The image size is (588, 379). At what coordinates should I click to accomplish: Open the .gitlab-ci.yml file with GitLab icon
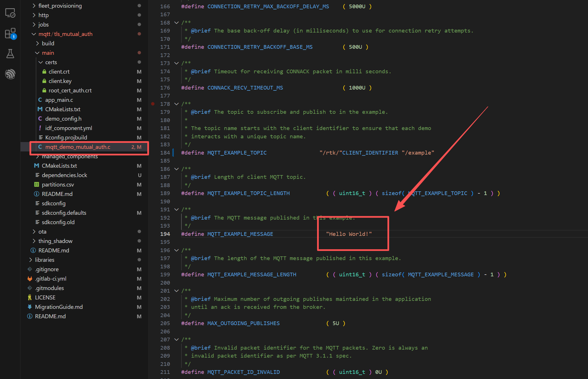pyautogui.click(x=50, y=279)
